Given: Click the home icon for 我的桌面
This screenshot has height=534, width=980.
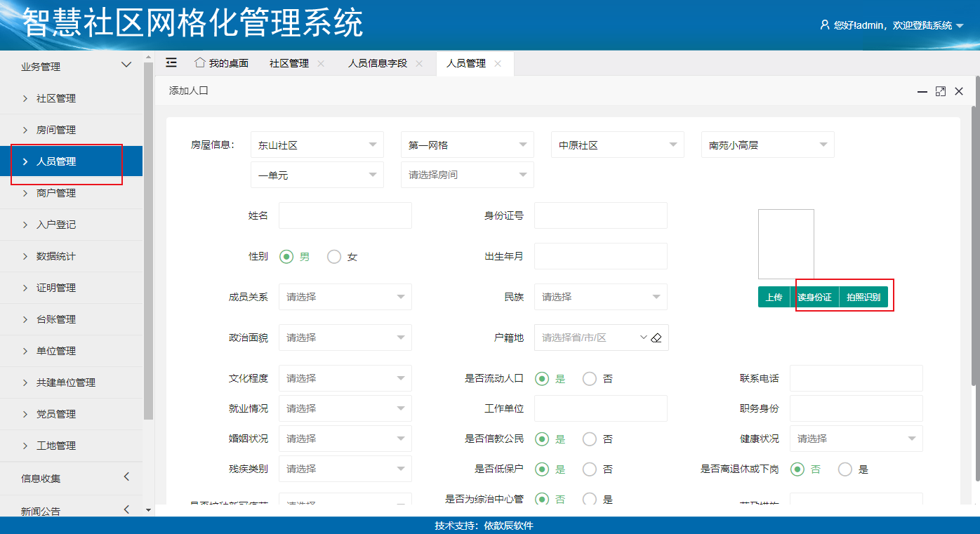Looking at the screenshot, I should [x=200, y=62].
